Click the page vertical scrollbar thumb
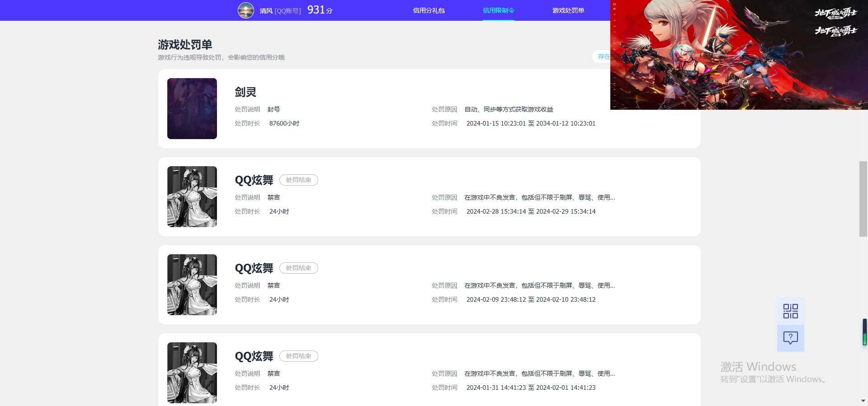868x406 pixels. [x=863, y=199]
